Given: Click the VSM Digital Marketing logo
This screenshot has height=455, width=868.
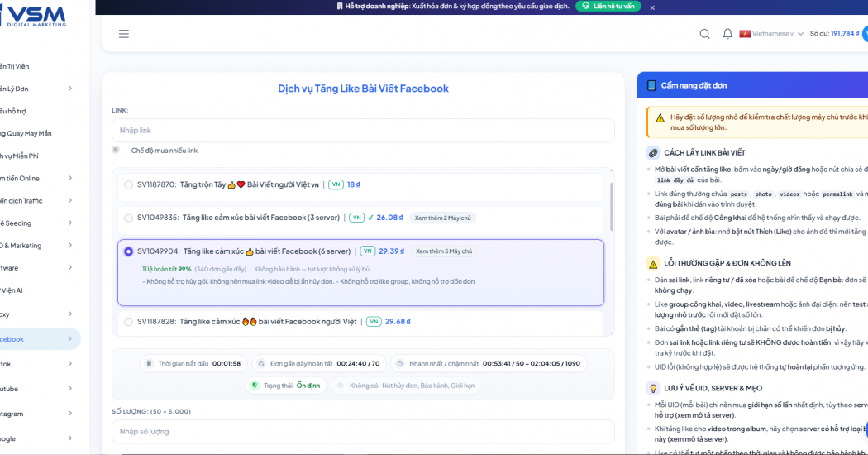Looking at the screenshot, I should [33, 16].
